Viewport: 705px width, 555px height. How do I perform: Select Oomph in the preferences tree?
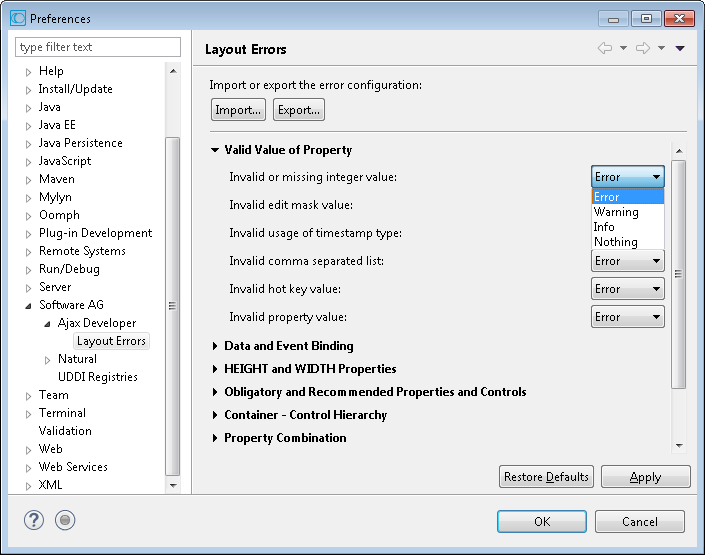click(x=59, y=215)
